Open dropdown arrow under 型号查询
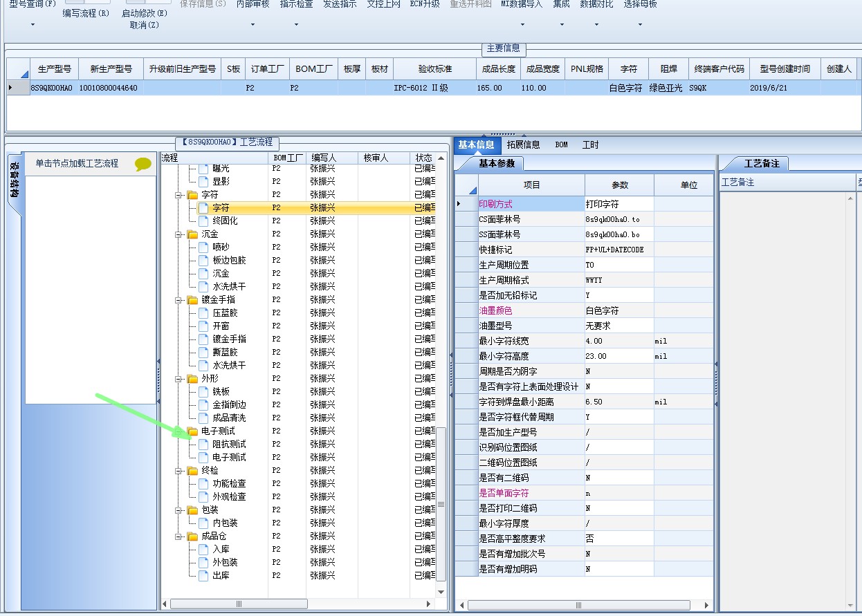 [32, 26]
